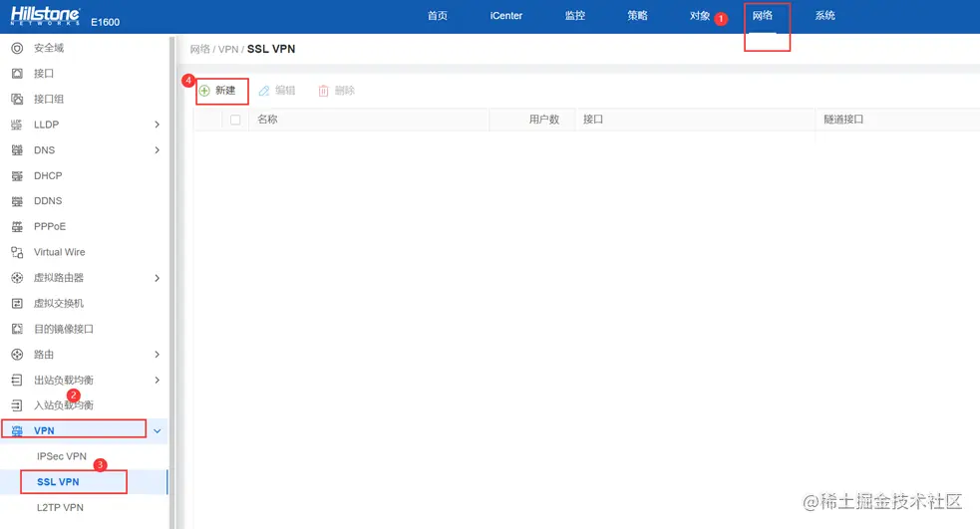The image size is (980, 529).
Task: Click the DDNS sidebar icon
Action: [x=17, y=201]
